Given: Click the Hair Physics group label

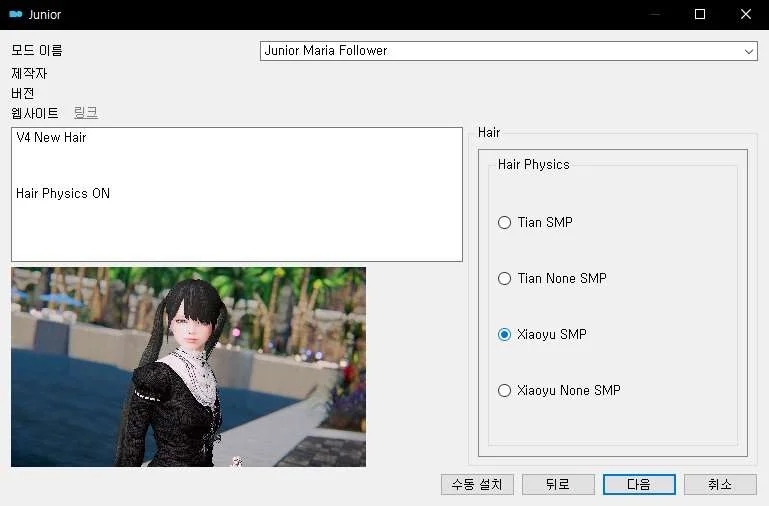Looking at the screenshot, I should click(x=534, y=164).
